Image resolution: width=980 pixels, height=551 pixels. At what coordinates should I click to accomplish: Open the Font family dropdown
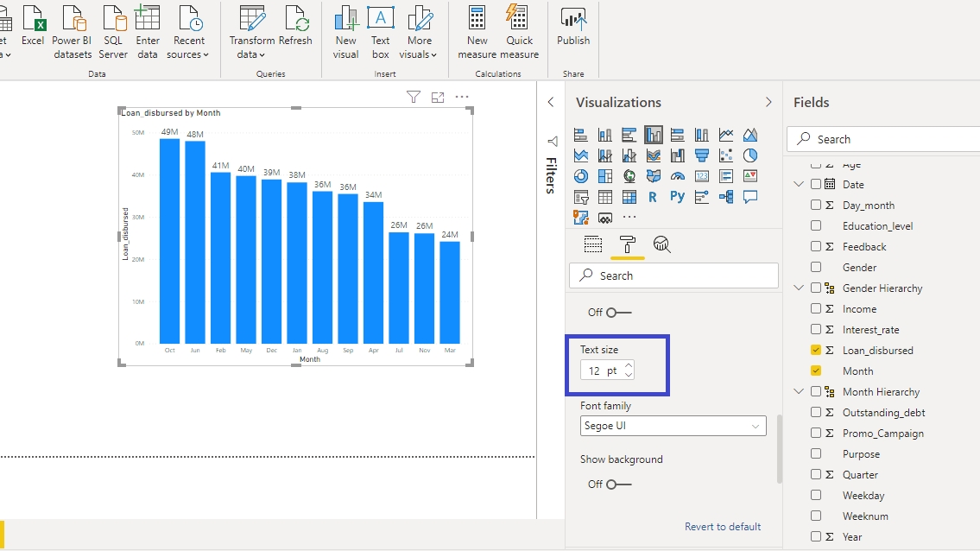click(673, 426)
